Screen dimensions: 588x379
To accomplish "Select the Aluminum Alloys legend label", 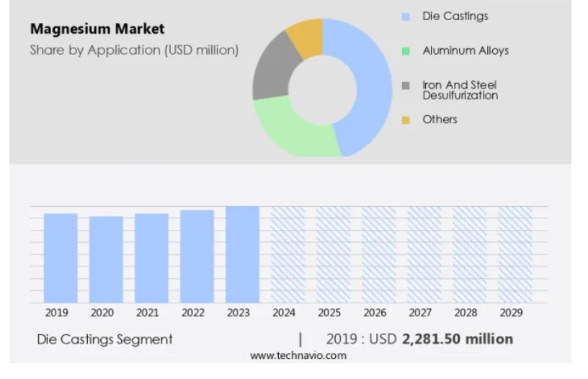I will [465, 50].
